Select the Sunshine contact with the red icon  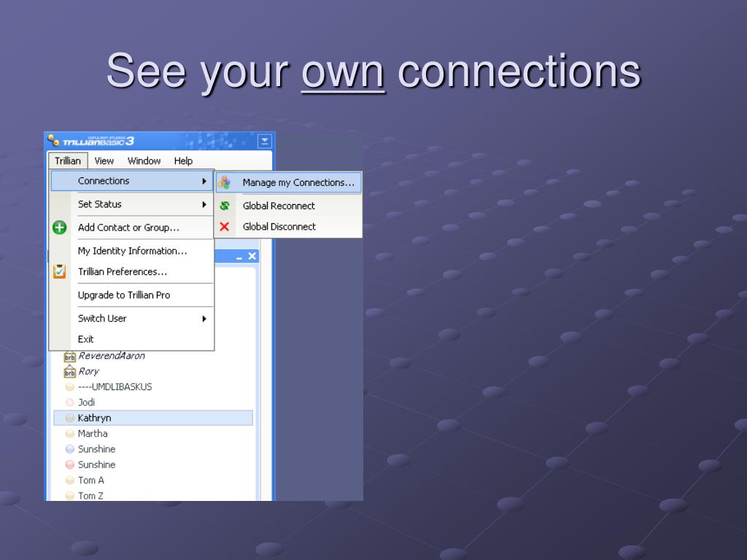tap(97, 464)
